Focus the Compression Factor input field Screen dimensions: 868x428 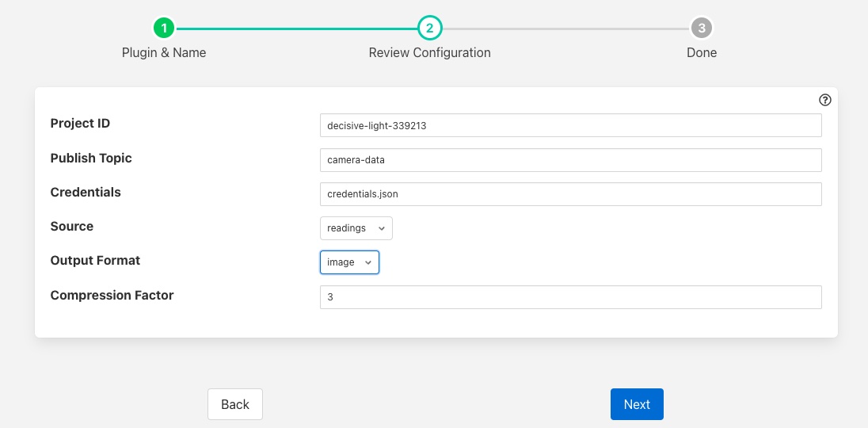point(570,297)
